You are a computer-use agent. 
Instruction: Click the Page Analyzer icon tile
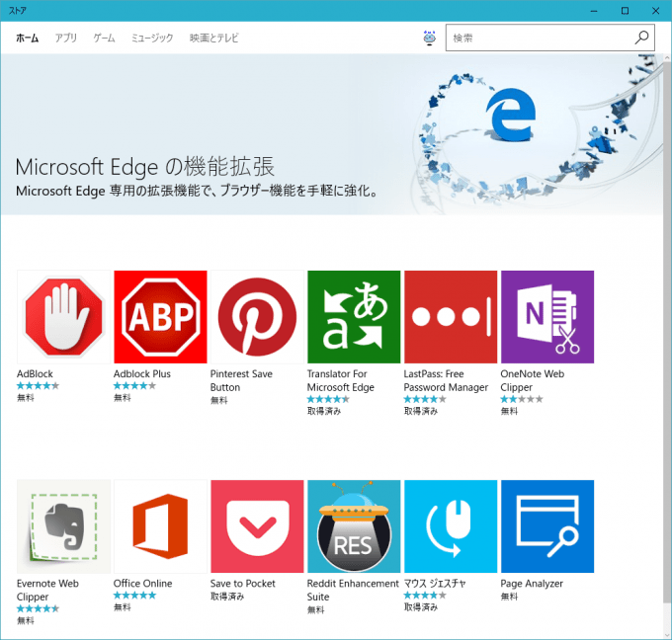coord(547,526)
